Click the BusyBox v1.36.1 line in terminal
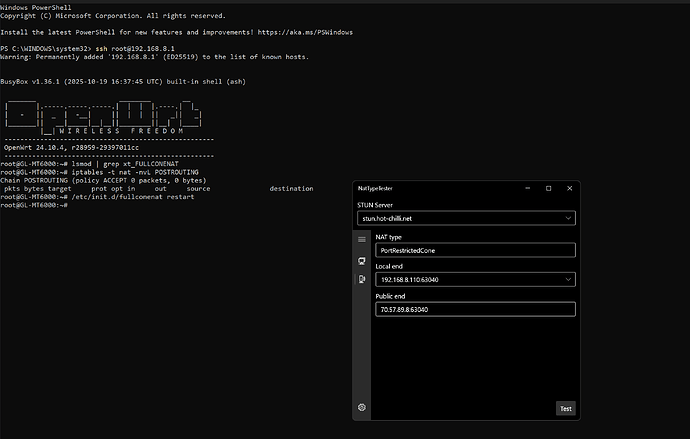Image resolution: width=690 pixels, height=439 pixels. pyautogui.click(x=123, y=81)
